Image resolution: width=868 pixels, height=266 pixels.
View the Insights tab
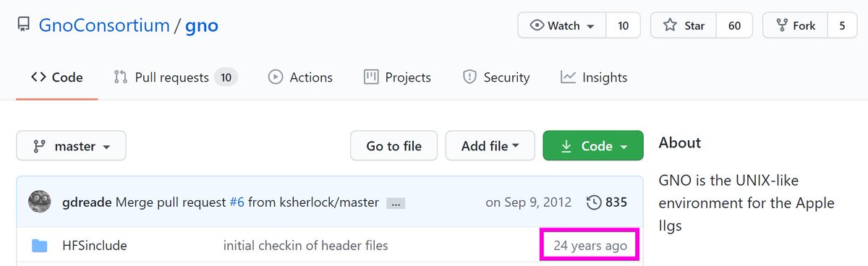tap(594, 77)
